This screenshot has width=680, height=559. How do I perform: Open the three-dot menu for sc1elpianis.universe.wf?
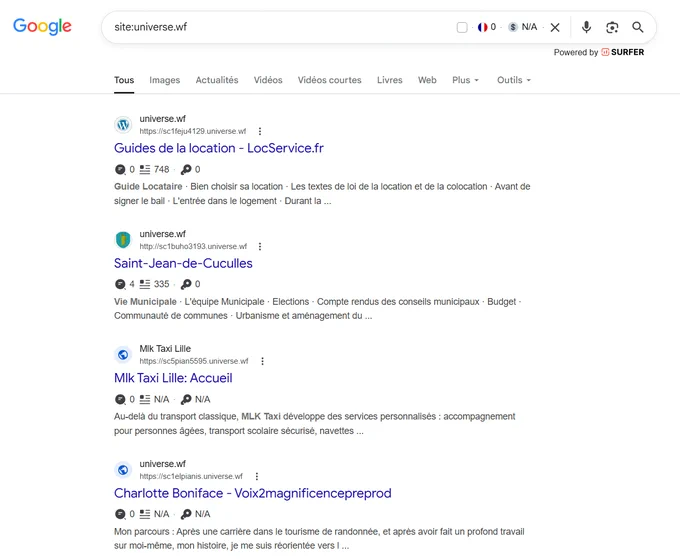point(257,476)
